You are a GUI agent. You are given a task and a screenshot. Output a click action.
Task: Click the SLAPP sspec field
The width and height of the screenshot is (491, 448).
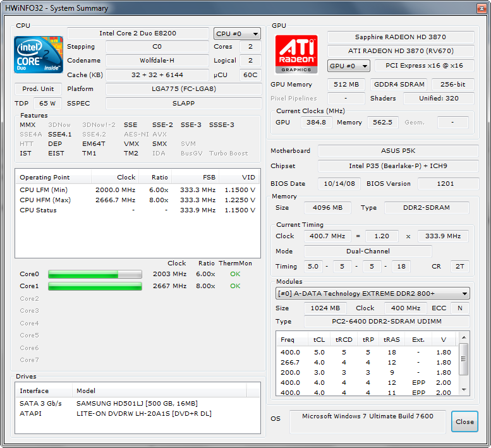point(184,104)
